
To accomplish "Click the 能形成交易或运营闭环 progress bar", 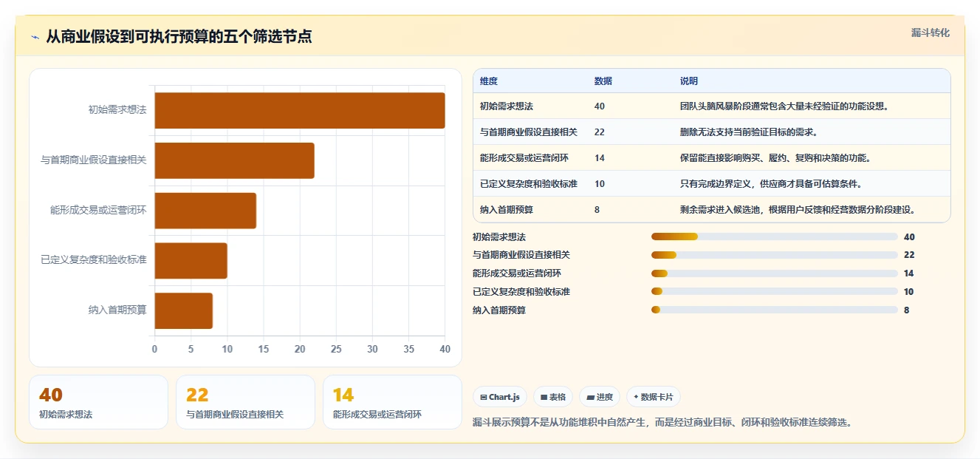I will [775, 273].
